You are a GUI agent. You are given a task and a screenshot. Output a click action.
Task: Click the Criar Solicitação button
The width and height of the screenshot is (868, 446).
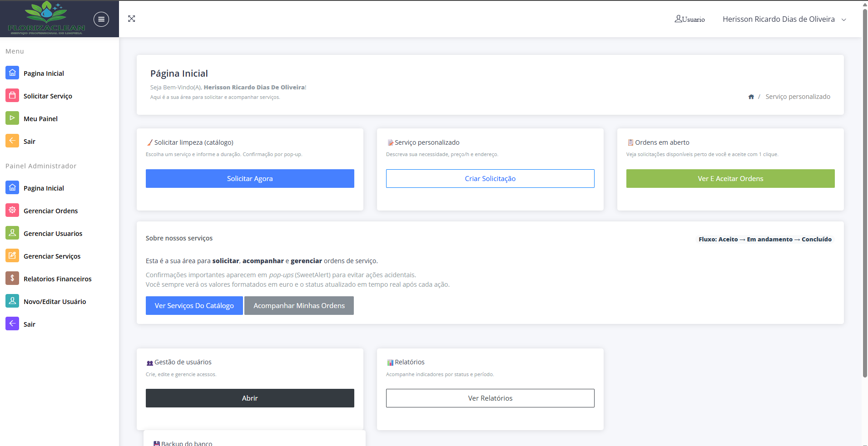tap(490, 179)
